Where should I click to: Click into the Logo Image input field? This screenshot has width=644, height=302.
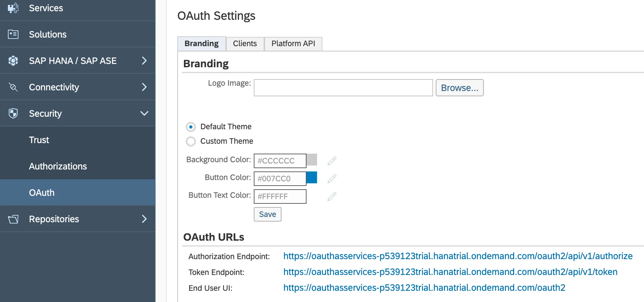(x=343, y=88)
